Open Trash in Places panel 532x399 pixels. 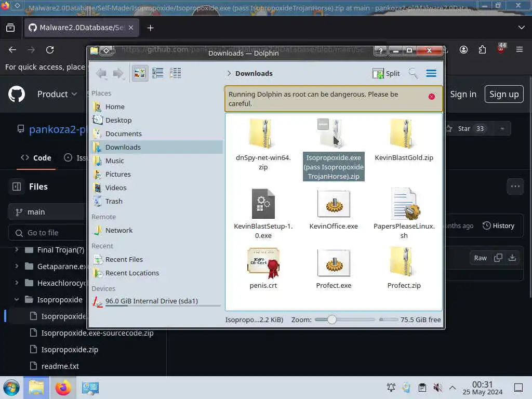click(157, 201)
